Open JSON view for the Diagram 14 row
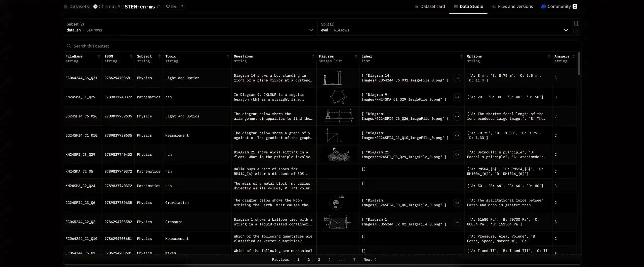Image resolution: width=644 pixels, height=267 pixels. 457,78
